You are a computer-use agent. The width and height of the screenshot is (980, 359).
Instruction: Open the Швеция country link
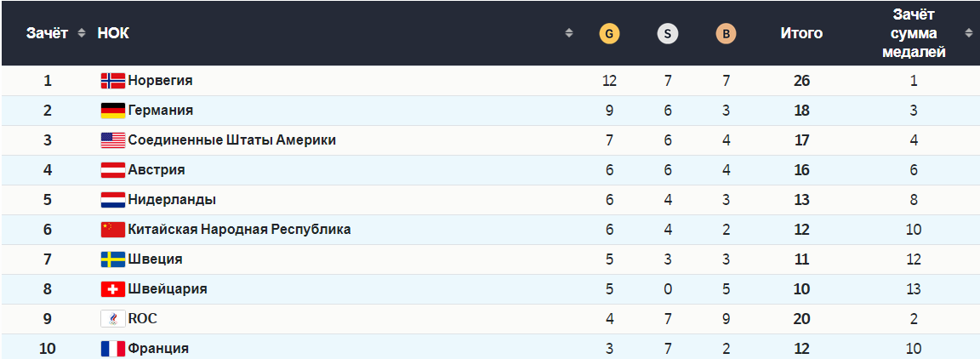click(155, 259)
